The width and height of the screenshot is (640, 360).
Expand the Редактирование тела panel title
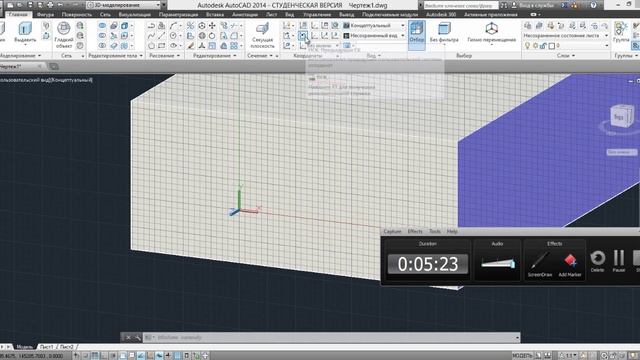click(116, 56)
